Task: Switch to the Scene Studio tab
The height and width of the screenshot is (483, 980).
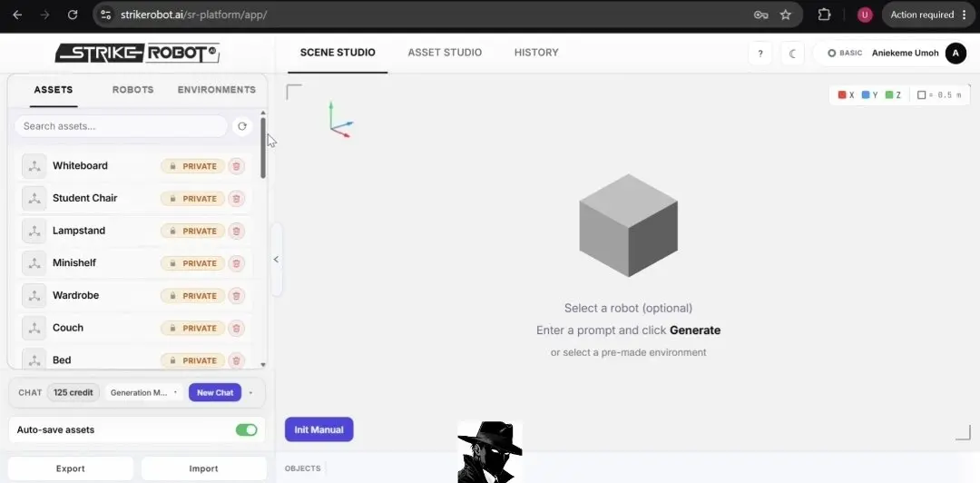Action: tap(338, 53)
